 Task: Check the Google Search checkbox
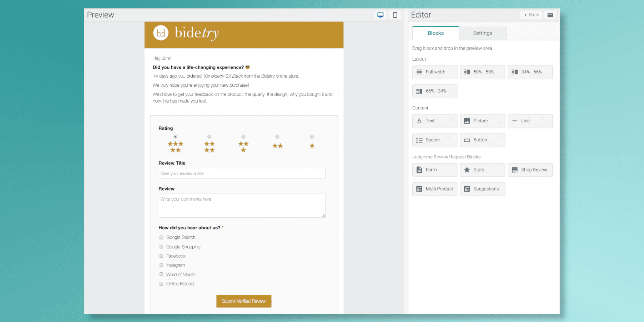[x=161, y=237]
